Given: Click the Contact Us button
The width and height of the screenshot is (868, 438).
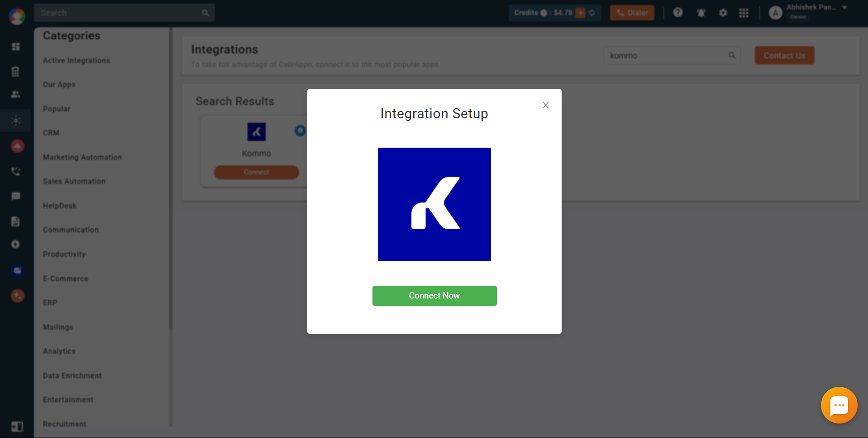Looking at the screenshot, I should click(784, 55).
